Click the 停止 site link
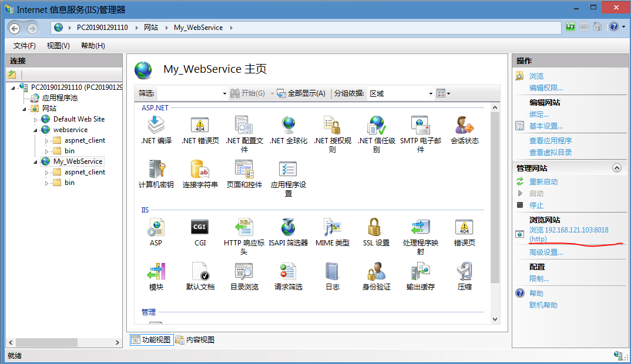Viewport: 631px width, 364px height. tap(536, 205)
